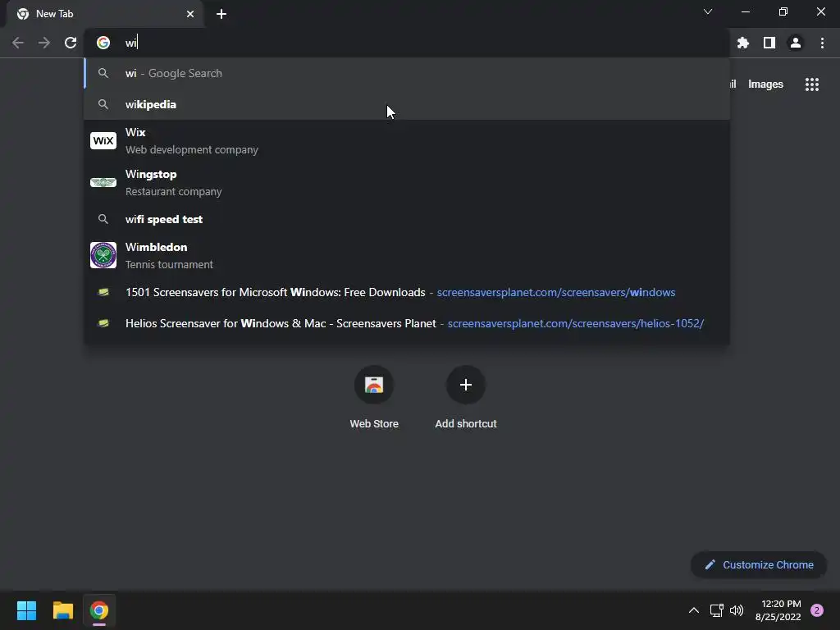Select the Wix web development suggestion
The height and width of the screenshot is (630, 840).
pos(407,141)
